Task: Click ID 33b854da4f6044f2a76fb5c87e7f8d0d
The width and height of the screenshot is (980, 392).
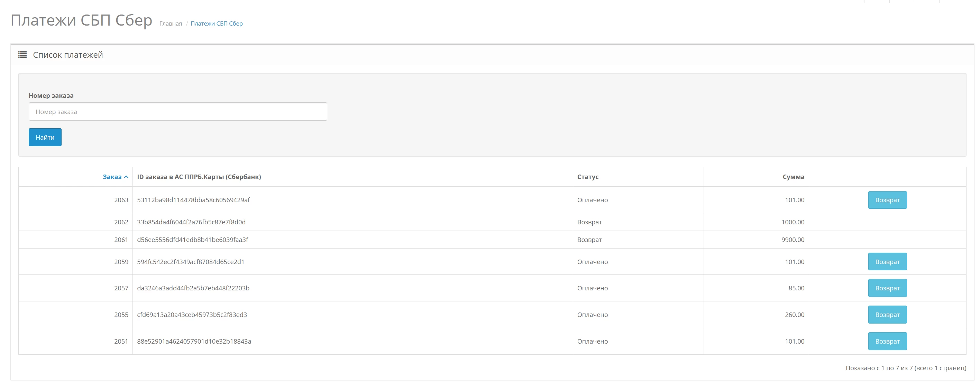Action: click(x=191, y=222)
